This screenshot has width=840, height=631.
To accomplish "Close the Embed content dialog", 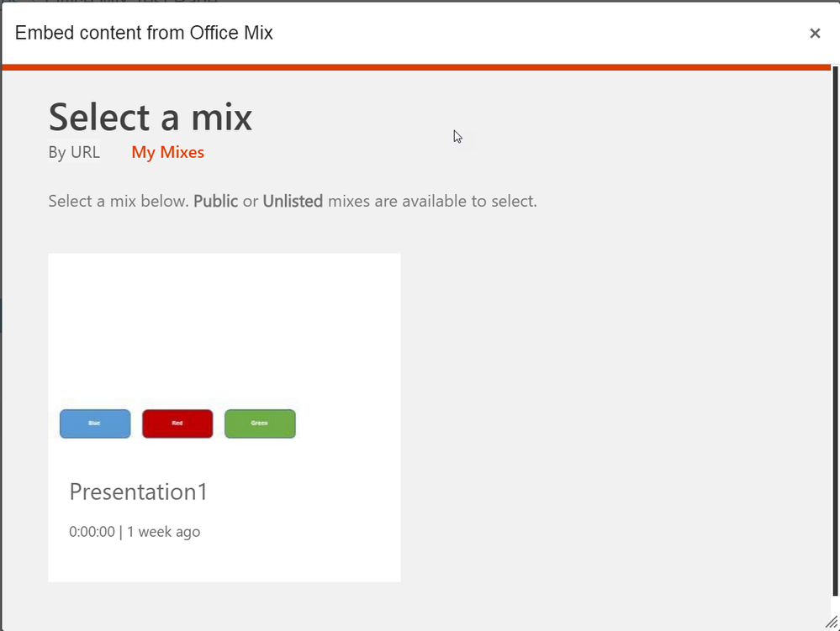I will (814, 34).
